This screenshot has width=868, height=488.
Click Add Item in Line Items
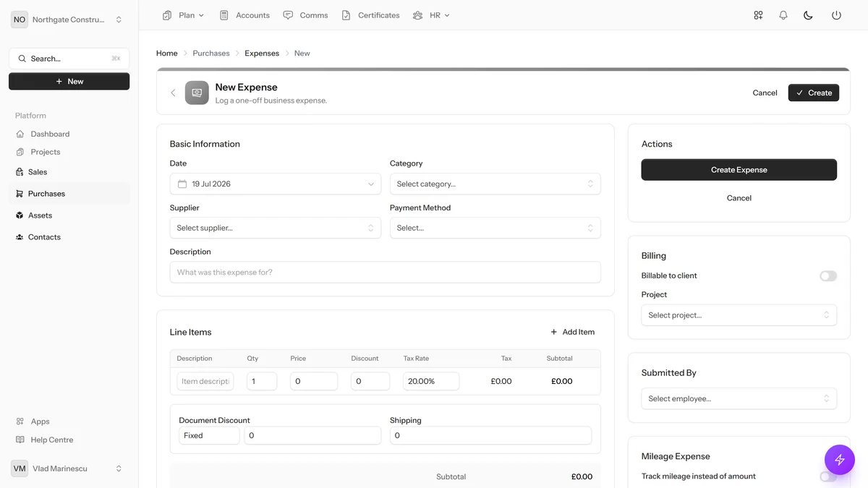tap(573, 332)
